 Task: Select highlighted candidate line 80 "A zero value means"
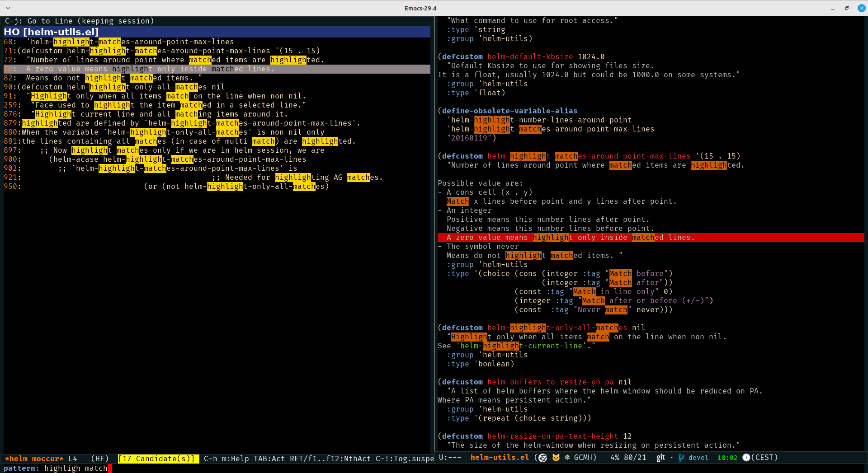pos(217,69)
